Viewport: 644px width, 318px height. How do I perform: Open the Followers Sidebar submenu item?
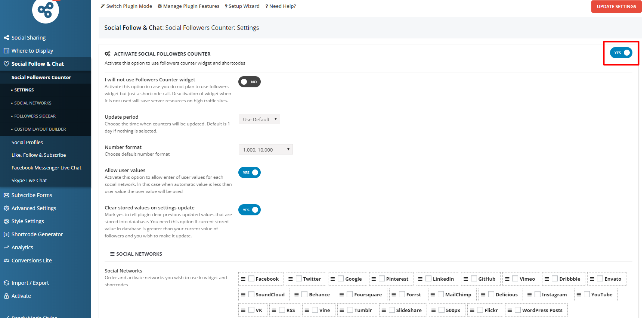35,116
